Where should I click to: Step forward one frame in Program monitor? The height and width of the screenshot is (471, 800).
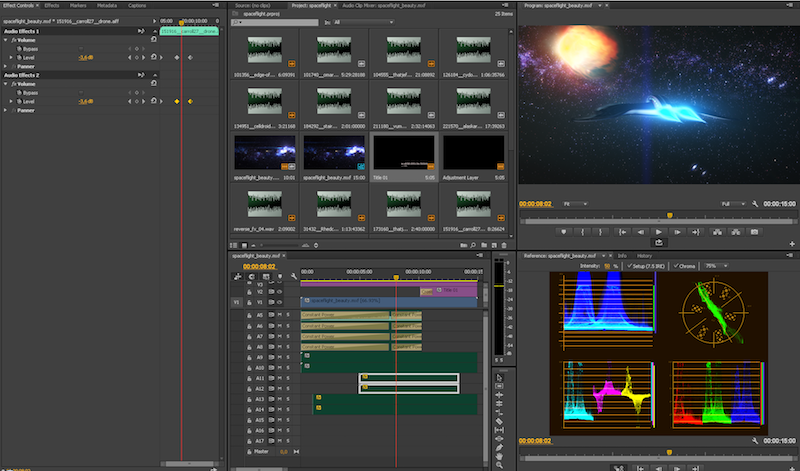[x=677, y=232]
